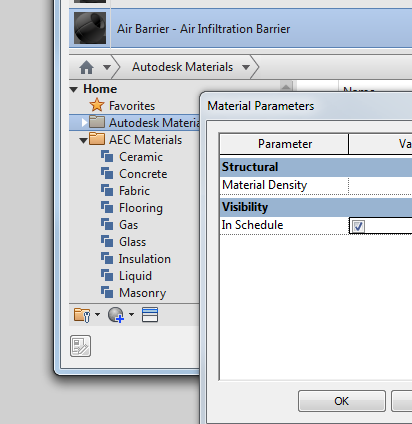Viewport: 412px width, 424px height.
Task: Select the Fabric category icon
Action: tap(107, 190)
